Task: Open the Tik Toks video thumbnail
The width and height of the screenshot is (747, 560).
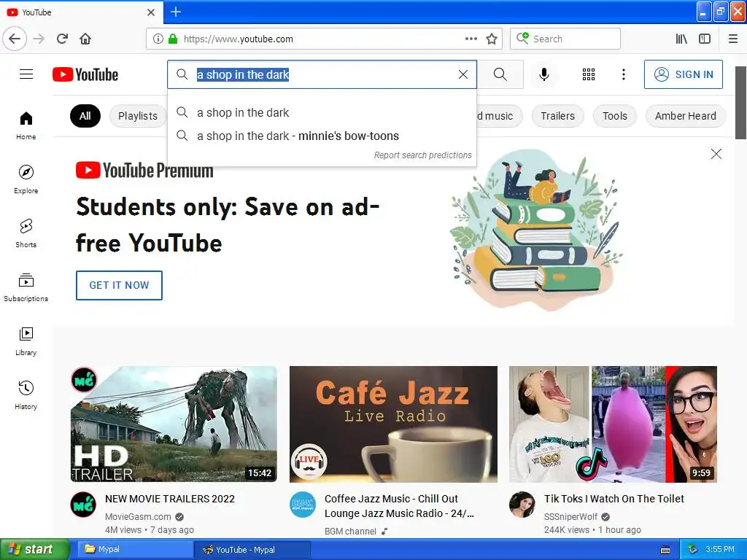Action: [x=613, y=424]
